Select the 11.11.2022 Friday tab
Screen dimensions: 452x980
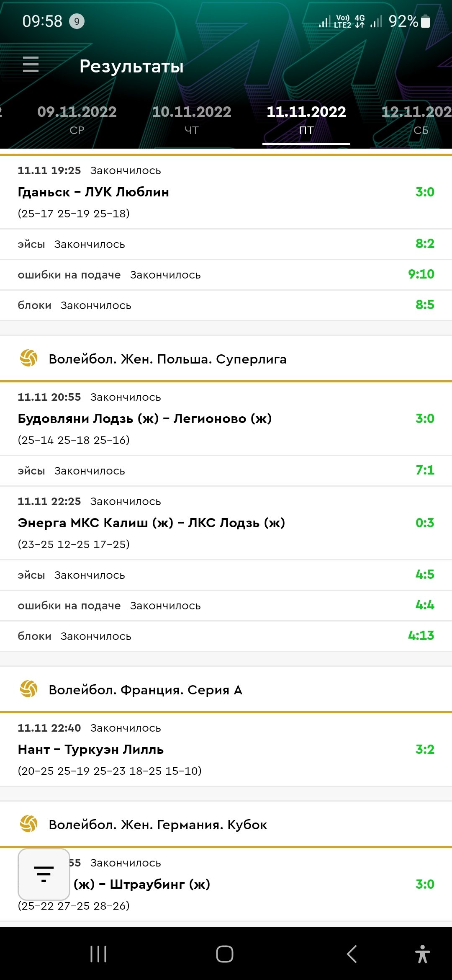point(306,119)
